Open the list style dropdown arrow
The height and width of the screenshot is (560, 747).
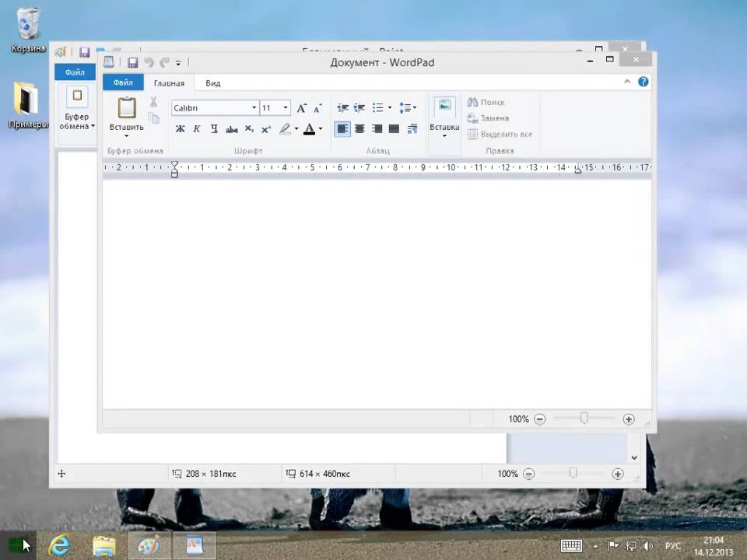(390, 107)
